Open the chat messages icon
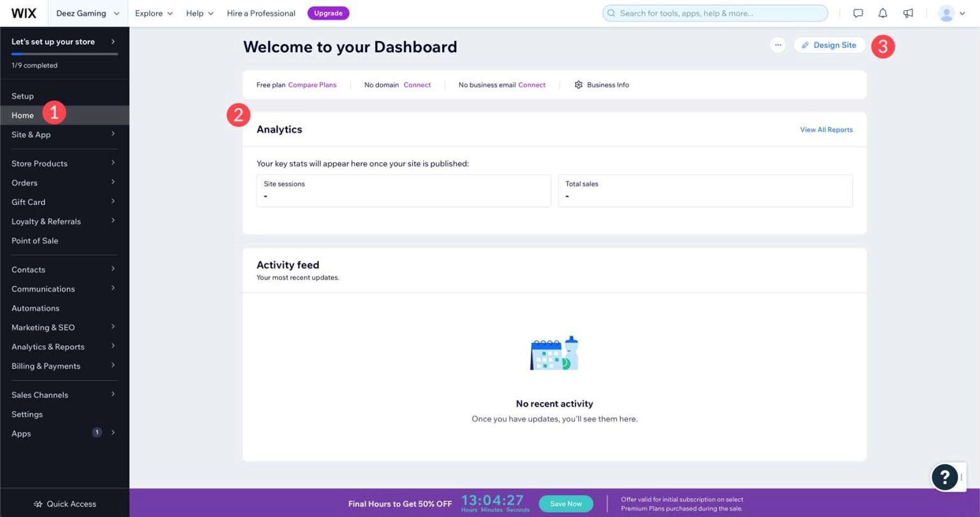Image resolution: width=980 pixels, height=517 pixels. 858,13
